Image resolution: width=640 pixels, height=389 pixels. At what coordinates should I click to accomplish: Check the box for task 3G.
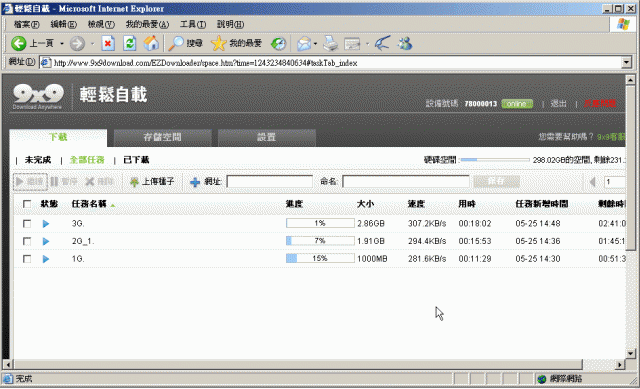coord(27,224)
